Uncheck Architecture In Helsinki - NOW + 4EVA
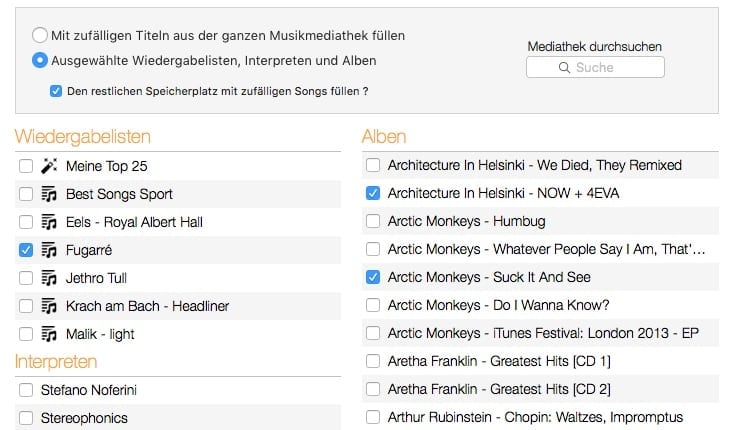Image resolution: width=730 pixels, height=430 pixels. click(373, 193)
